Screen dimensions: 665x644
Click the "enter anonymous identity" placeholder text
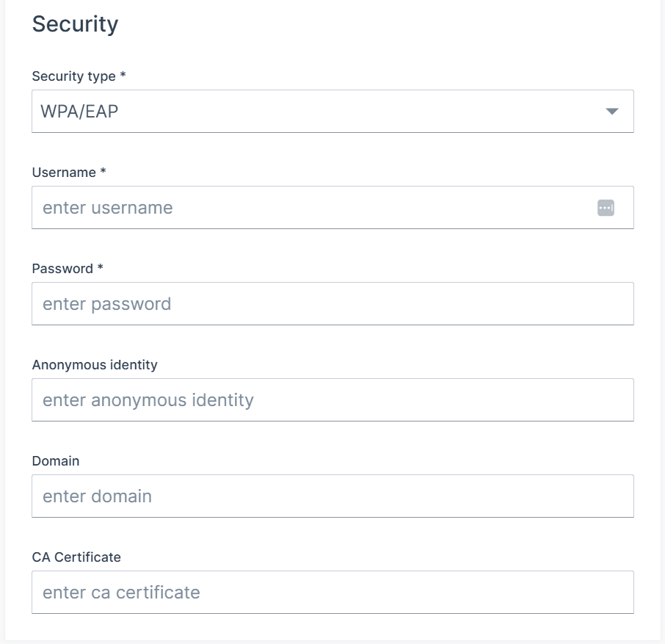point(148,400)
